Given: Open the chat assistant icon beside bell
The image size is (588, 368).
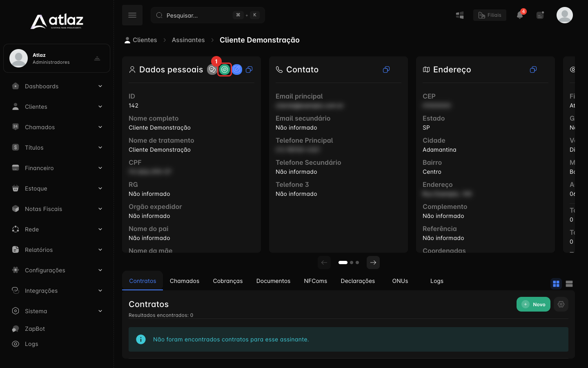Looking at the screenshot, I should [540, 15].
